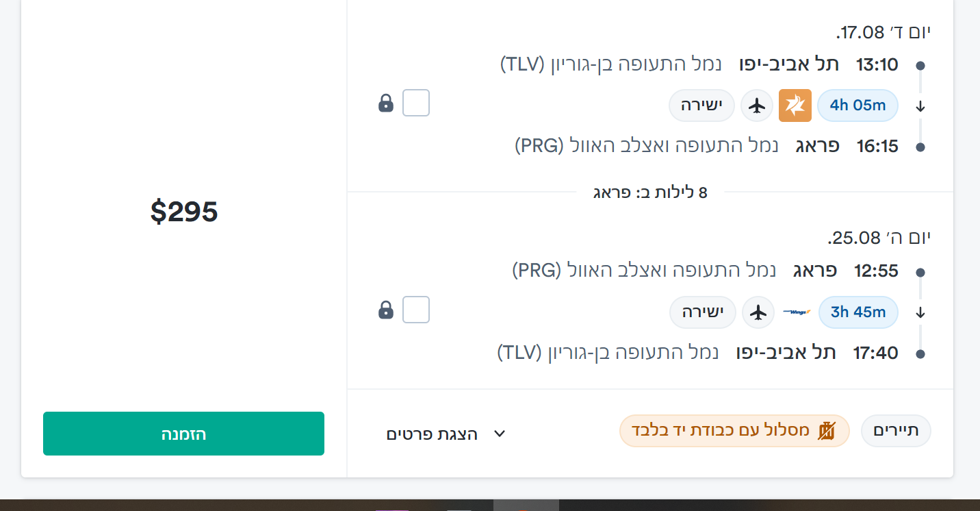Click the no-baggage icon in the orange tag
The image size is (980, 511).
827,431
